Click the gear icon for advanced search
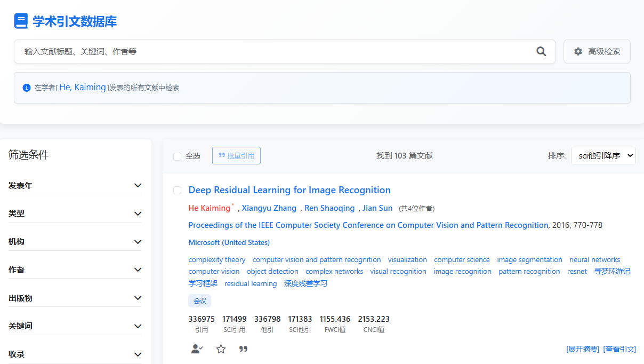The image size is (644, 364). 578,52
